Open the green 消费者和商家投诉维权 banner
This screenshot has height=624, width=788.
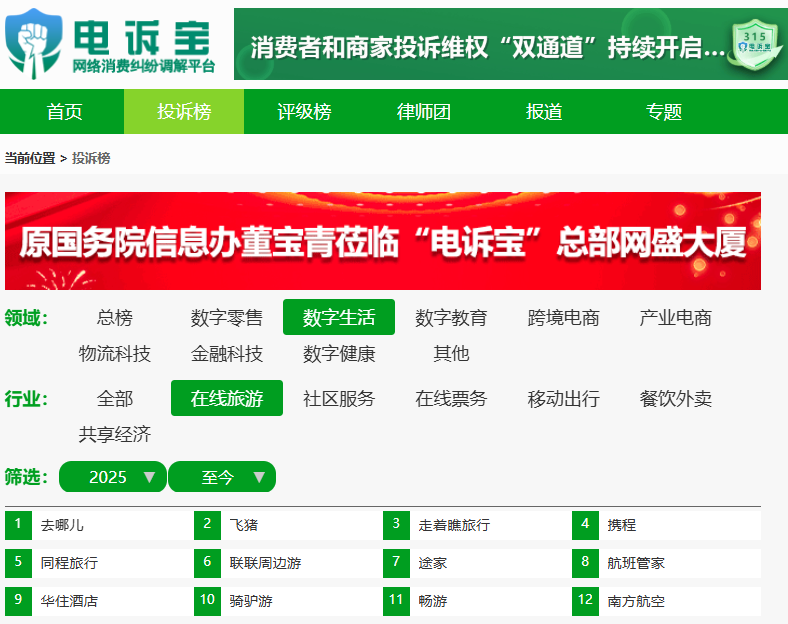click(x=511, y=44)
